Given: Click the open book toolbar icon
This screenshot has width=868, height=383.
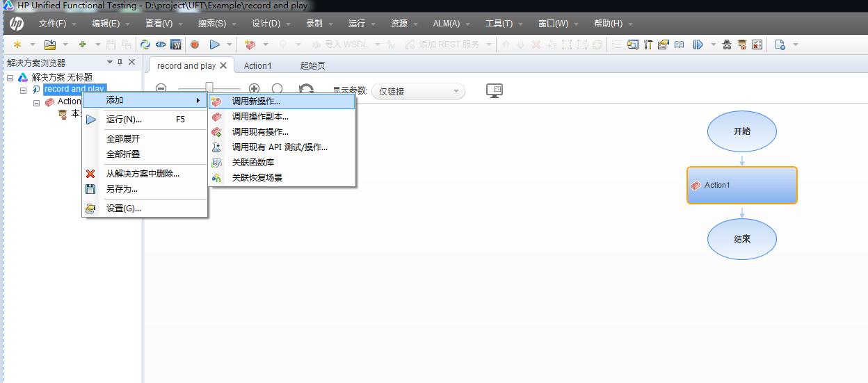Looking at the screenshot, I should pyautogui.click(x=679, y=44).
